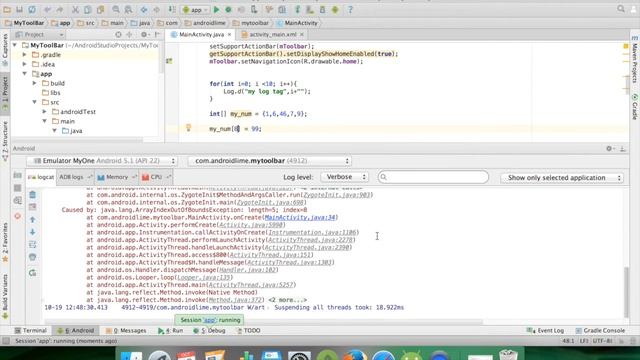The image size is (640, 360).
Task: Open the Terminal tool window
Action: point(31,331)
